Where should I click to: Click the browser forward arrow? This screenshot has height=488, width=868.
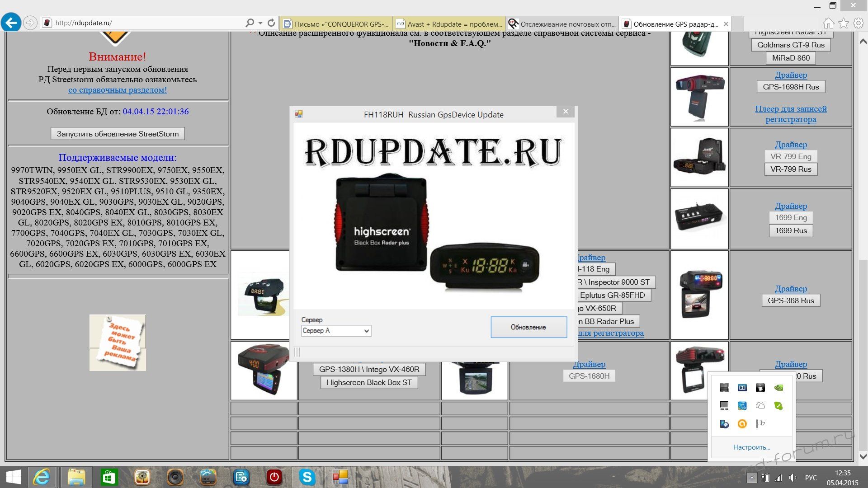tap(30, 23)
